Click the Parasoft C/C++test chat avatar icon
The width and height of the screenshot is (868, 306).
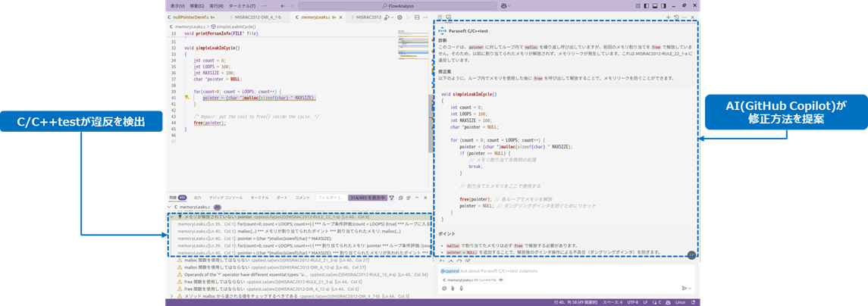tap(442, 32)
